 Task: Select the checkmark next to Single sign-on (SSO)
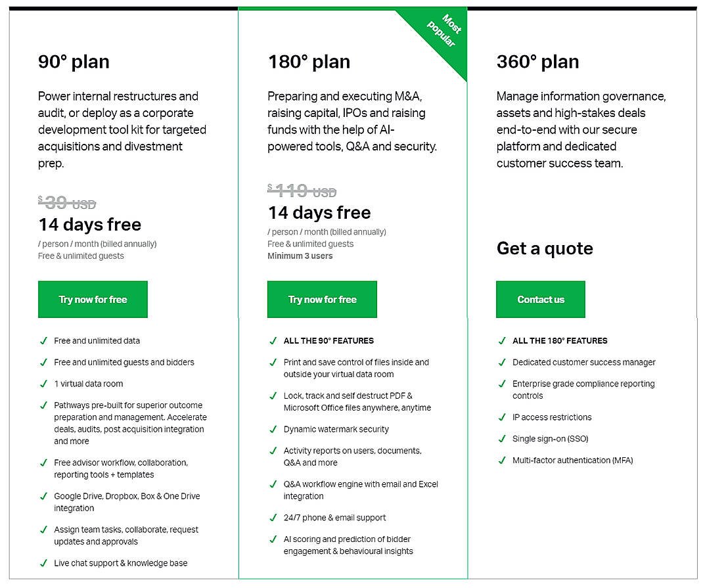(x=502, y=438)
